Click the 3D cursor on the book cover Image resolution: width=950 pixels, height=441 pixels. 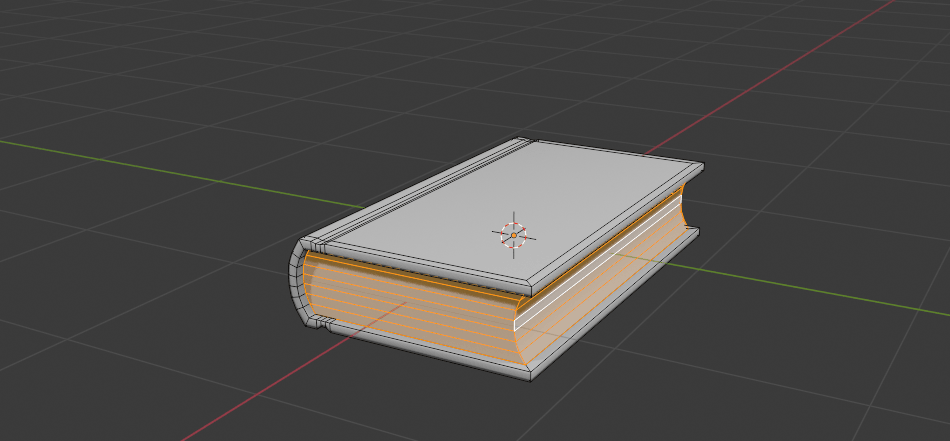click(513, 233)
